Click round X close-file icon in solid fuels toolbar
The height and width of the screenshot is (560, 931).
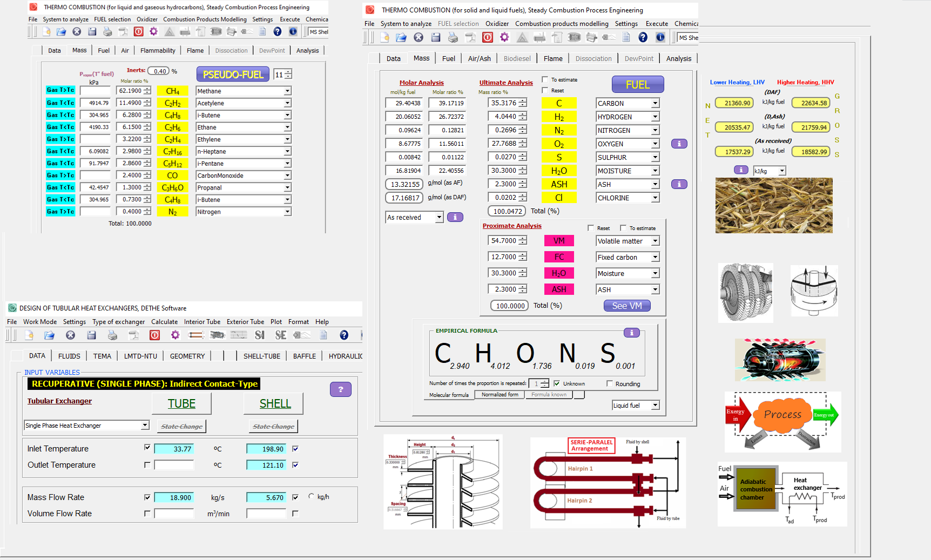(419, 37)
